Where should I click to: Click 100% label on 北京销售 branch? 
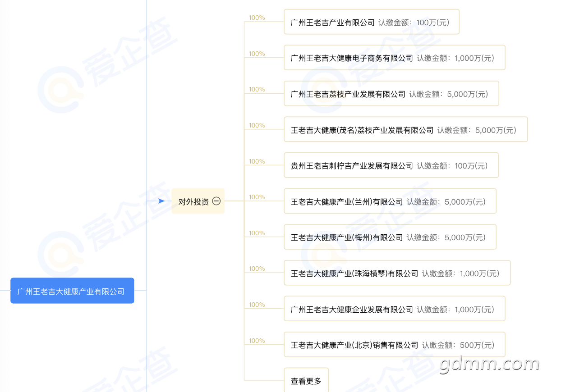point(257,341)
